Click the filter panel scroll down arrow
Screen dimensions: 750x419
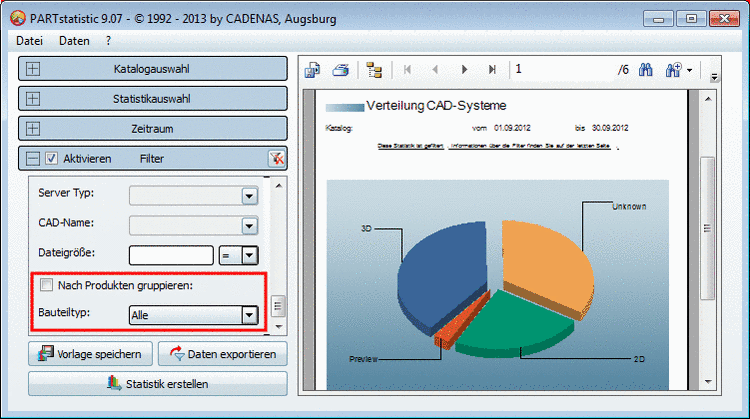pos(278,327)
